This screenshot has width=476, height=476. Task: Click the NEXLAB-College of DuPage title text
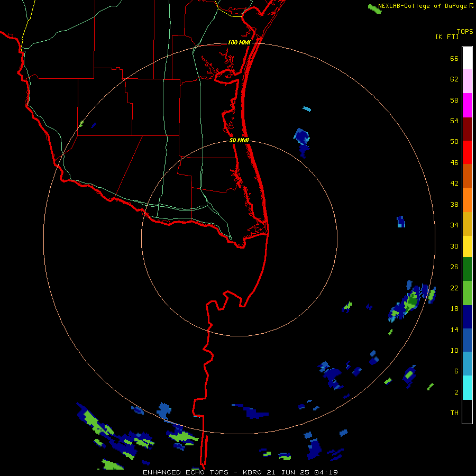click(422, 6)
